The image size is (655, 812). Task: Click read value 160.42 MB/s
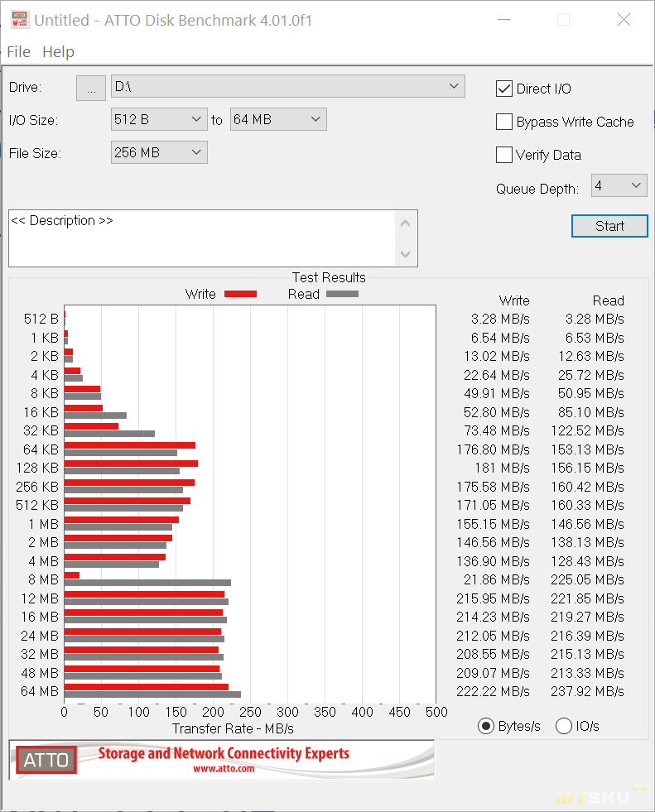coord(588,487)
